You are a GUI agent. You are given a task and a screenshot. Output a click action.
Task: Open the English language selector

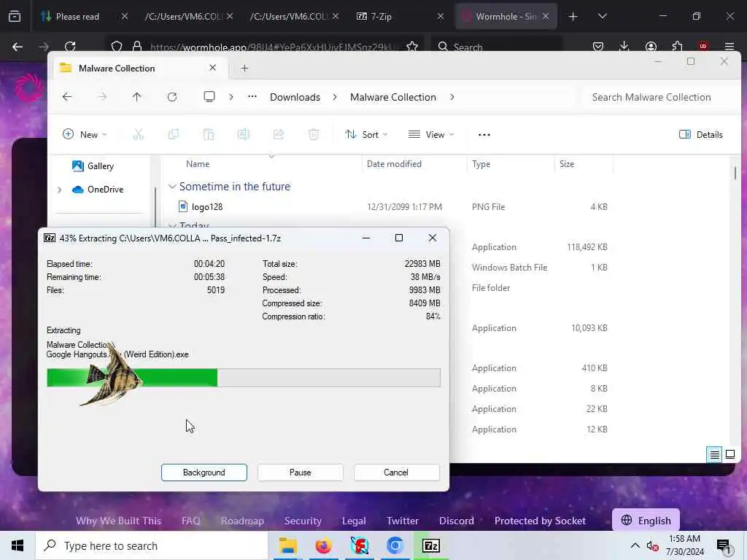click(646, 521)
